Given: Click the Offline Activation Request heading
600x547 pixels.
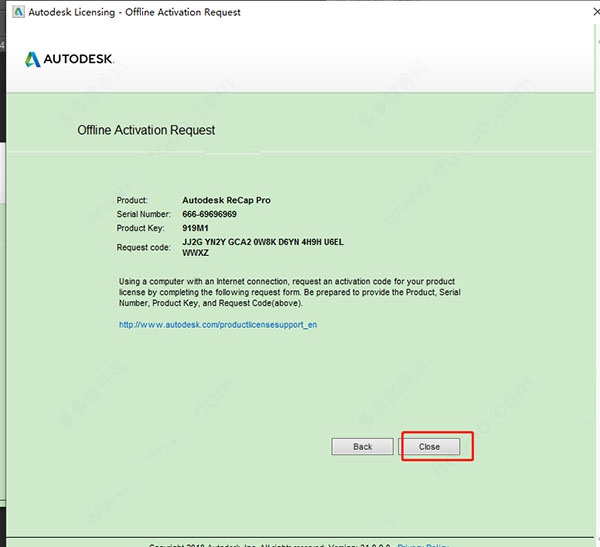Looking at the screenshot, I should 146,130.
